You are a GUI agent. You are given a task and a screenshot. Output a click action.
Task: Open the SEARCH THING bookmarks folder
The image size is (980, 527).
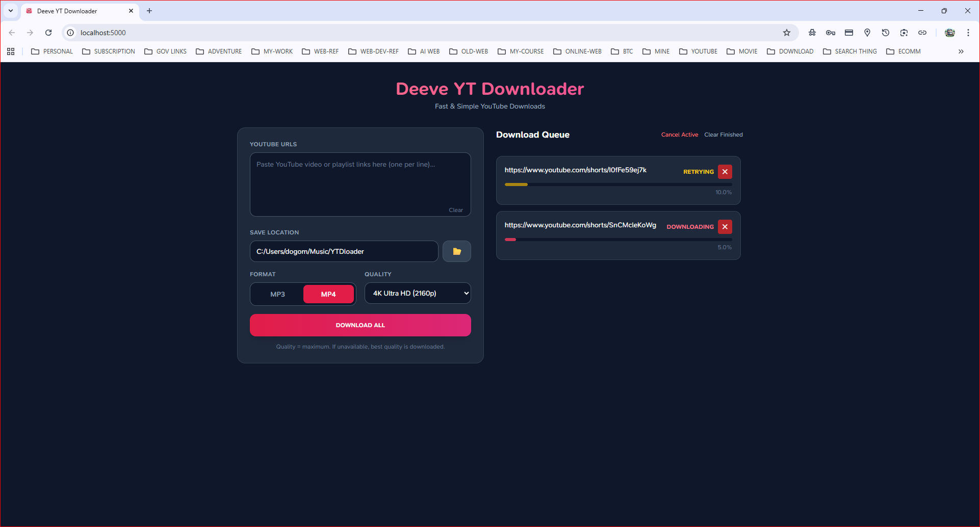(850, 51)
